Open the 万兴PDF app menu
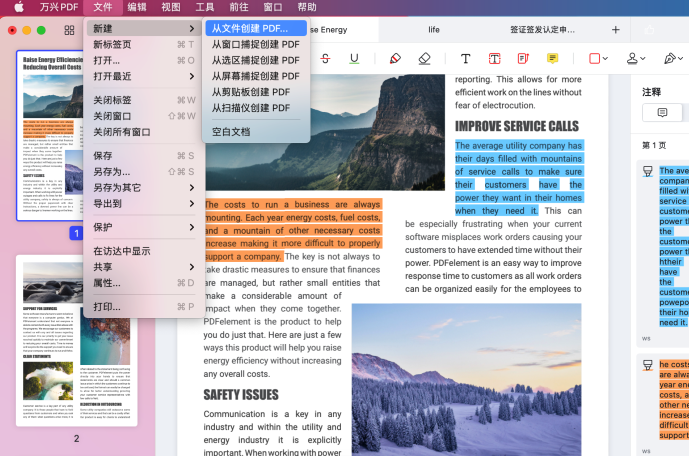 pos(59,7)
